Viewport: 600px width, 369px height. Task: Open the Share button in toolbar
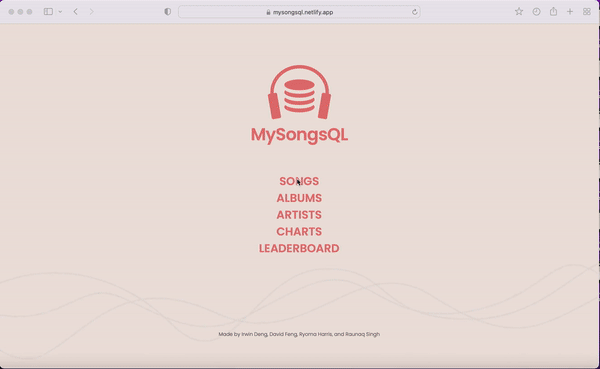point(553,11)
